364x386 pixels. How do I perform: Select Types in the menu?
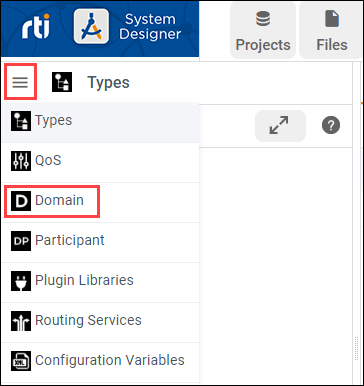100,123
